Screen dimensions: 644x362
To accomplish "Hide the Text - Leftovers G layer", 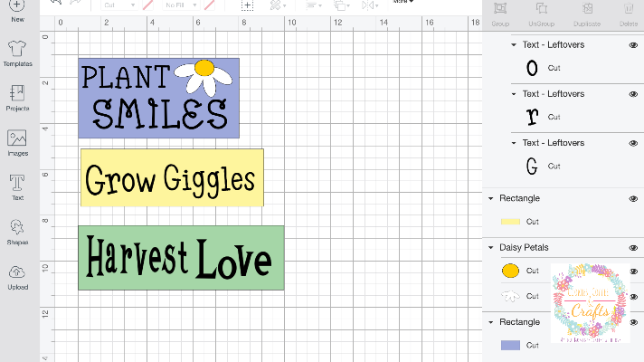I will (633, 143).
